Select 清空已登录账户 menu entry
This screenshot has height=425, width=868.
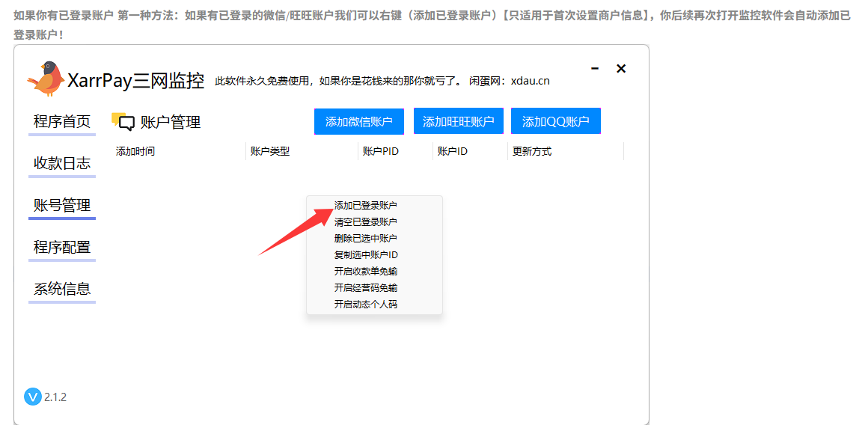366,221
